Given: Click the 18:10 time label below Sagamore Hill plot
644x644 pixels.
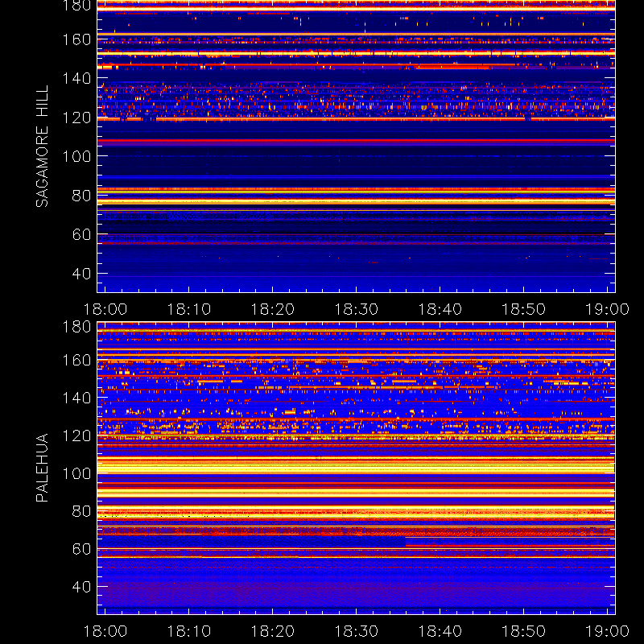Looking at the screenshot, I should (189, 309).
